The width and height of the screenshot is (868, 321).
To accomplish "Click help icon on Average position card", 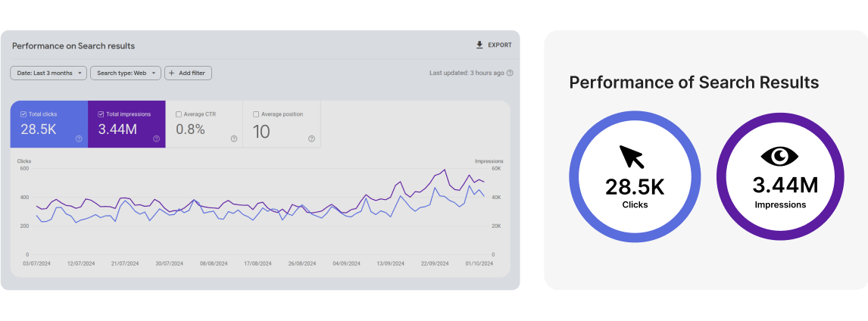I will [311, 139].
